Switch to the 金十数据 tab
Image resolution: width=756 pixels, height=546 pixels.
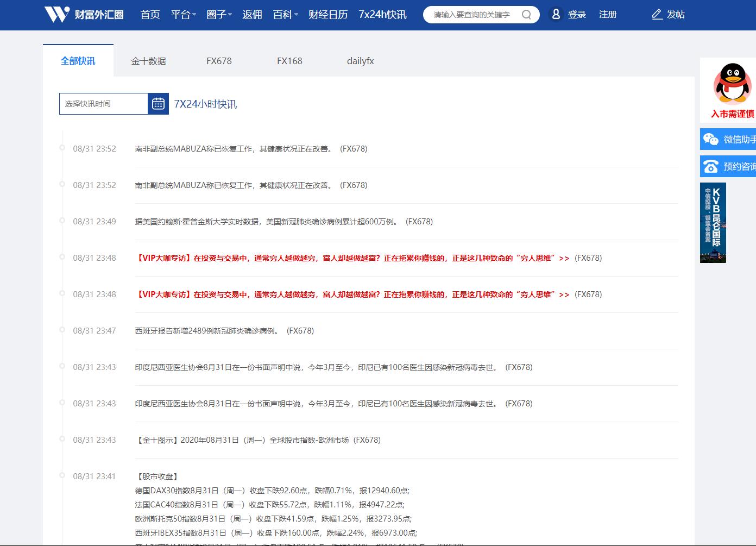pos(148,61)
